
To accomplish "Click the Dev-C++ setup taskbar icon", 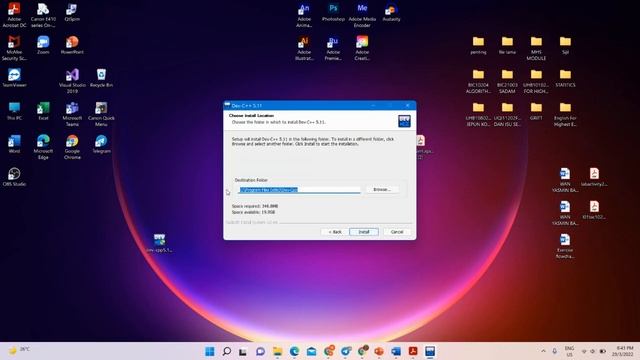I will [430, 351].
